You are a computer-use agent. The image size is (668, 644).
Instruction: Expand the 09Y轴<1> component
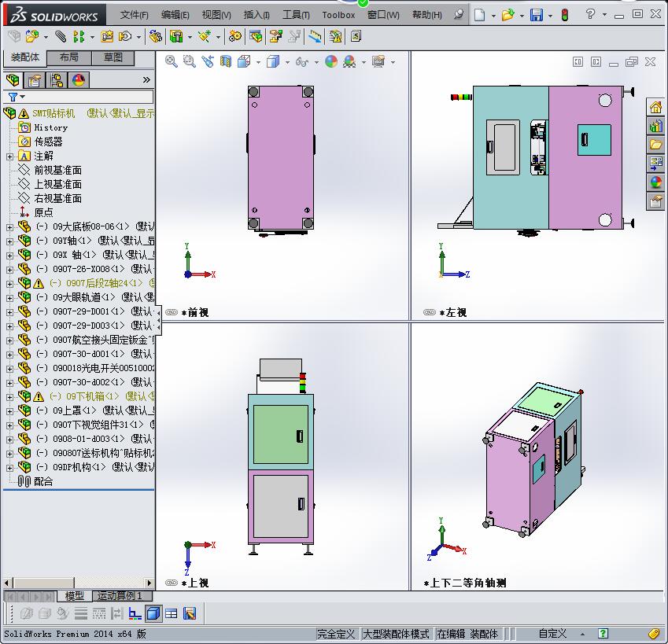pos(9,241)
